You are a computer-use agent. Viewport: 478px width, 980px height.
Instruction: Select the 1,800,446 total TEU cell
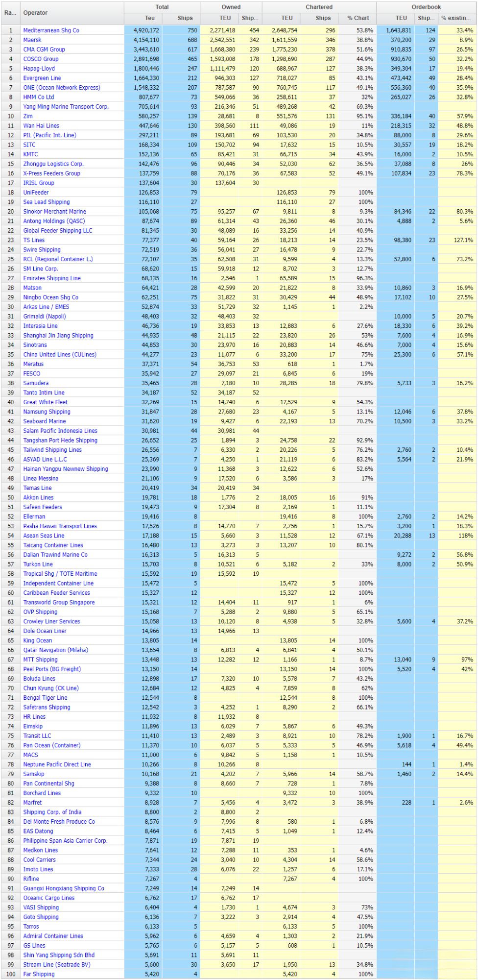click(143, 69)
